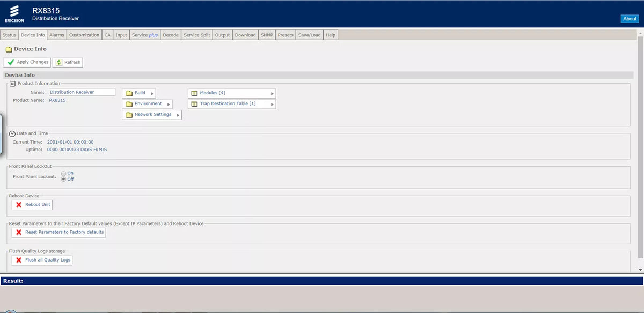Expand the Network Settings submenu arrow

pos(178,115)
